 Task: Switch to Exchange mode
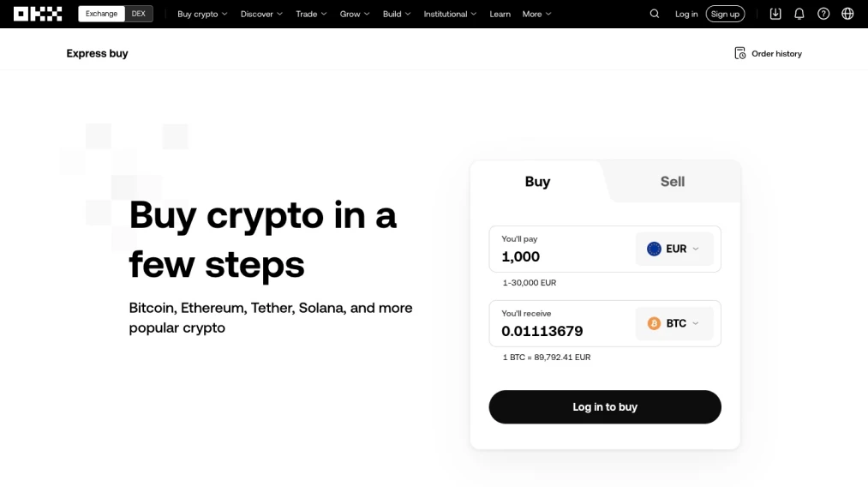(x=101, y=14)
